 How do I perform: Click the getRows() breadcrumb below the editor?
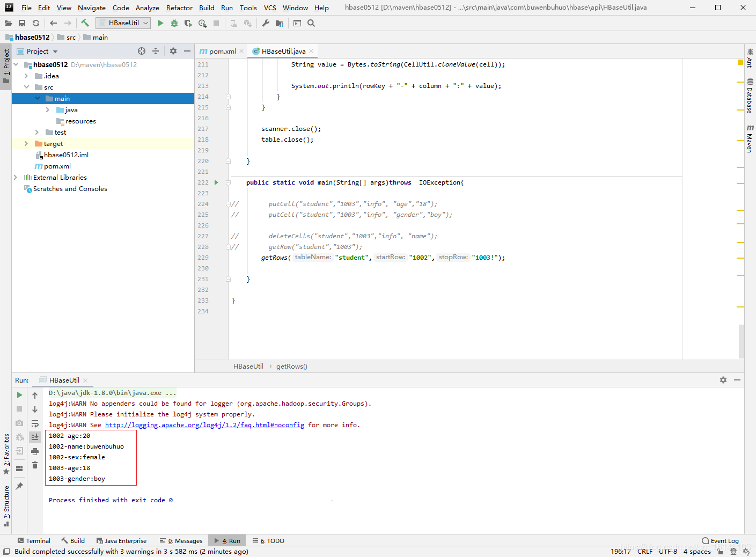(292, 367)
